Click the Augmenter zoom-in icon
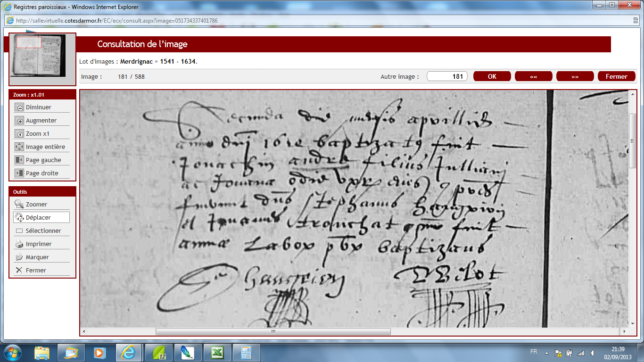644x362 pixels. [19, 120]
